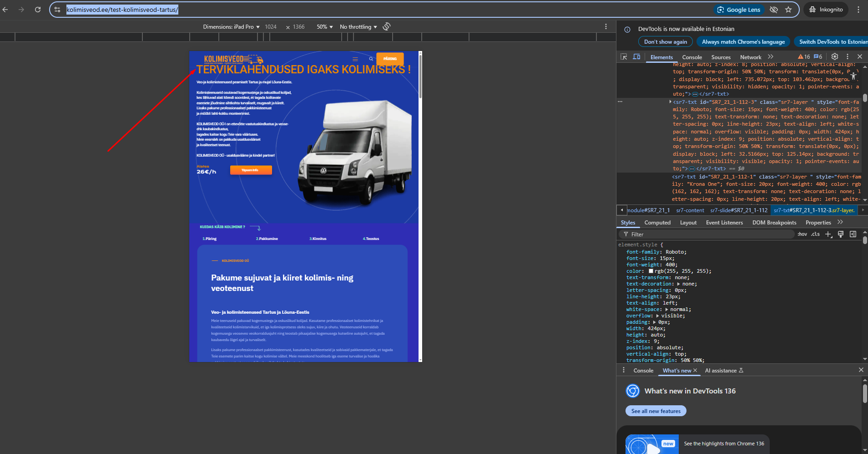Click the styles Filter input field

[710, 234]
